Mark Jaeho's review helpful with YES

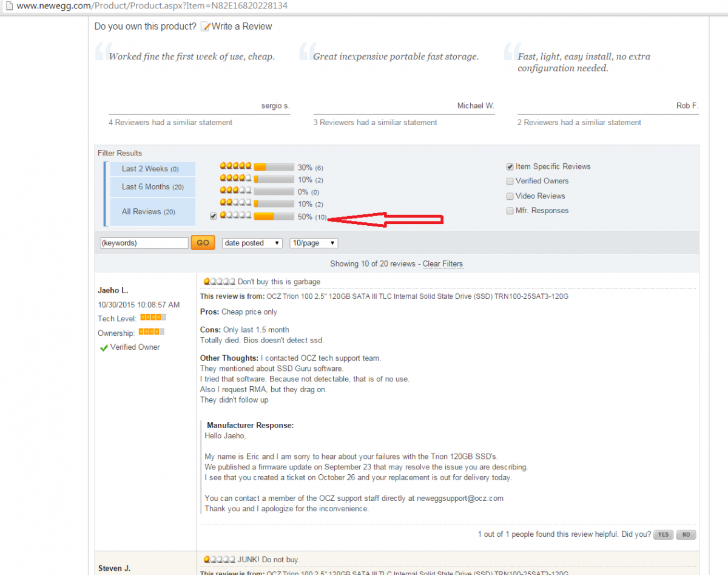[x=663, y=535]
